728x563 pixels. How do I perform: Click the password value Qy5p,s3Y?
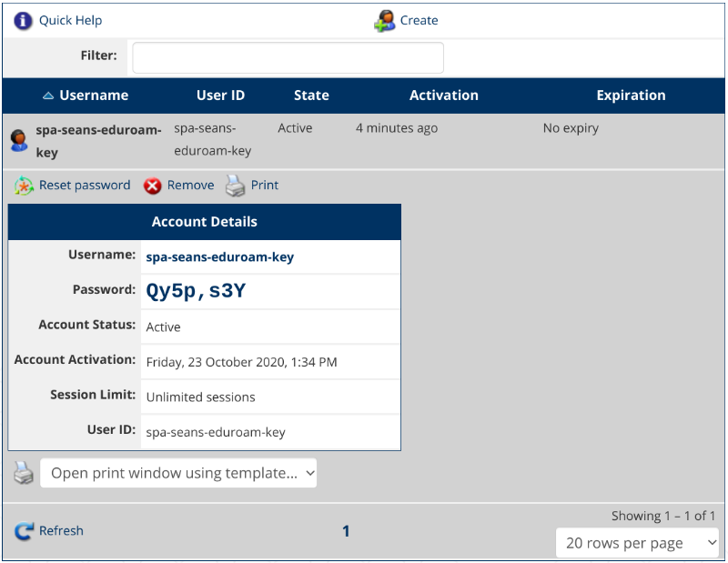click(x=196, y=291)
